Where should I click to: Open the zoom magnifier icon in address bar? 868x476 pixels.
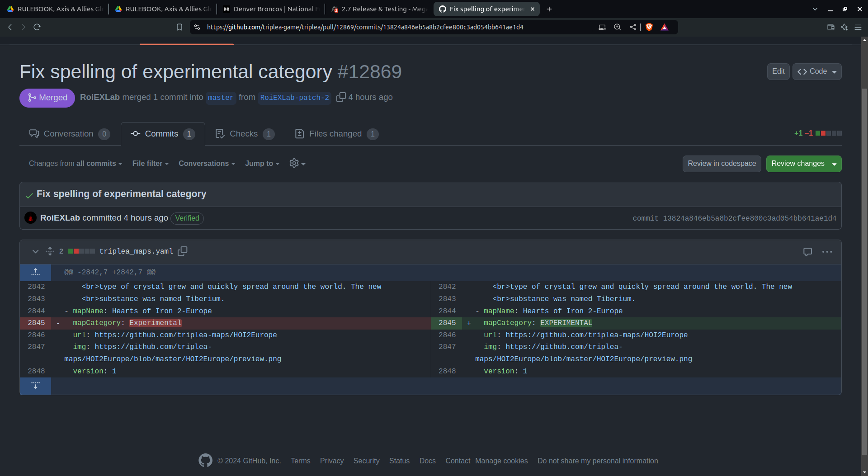click(618, 27)
